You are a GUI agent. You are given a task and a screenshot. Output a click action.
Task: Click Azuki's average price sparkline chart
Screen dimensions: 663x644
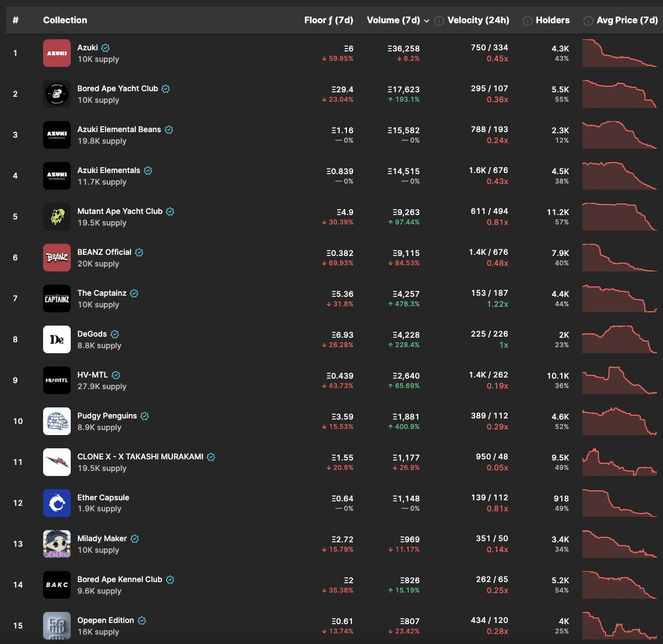click(619, 53)
